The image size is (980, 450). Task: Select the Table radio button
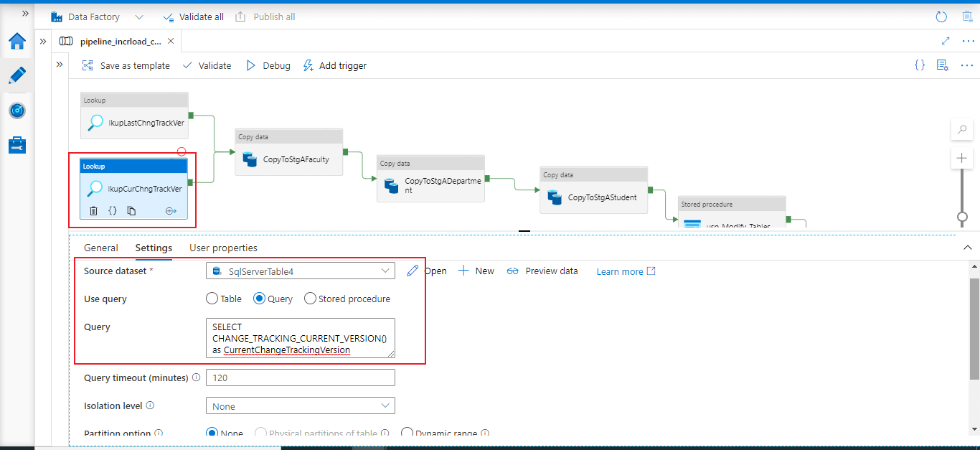coord(212,299)
